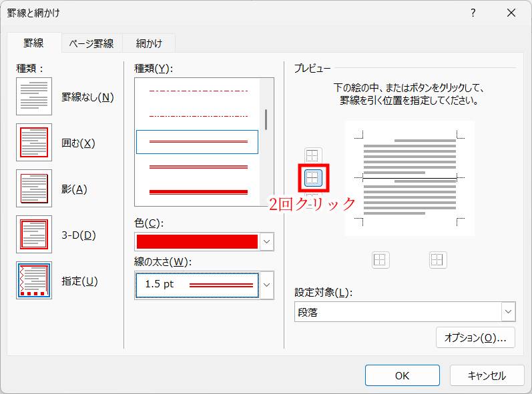Switch to the ページ罫線 tab

[x=91, y=43]
